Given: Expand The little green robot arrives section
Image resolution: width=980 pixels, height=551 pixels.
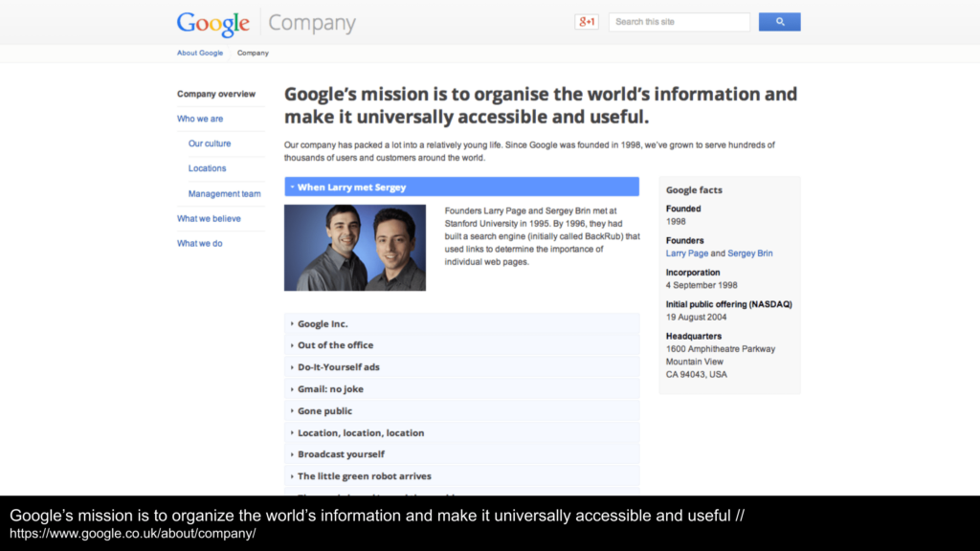Looking at the screenshot, I should coord(462,476).
